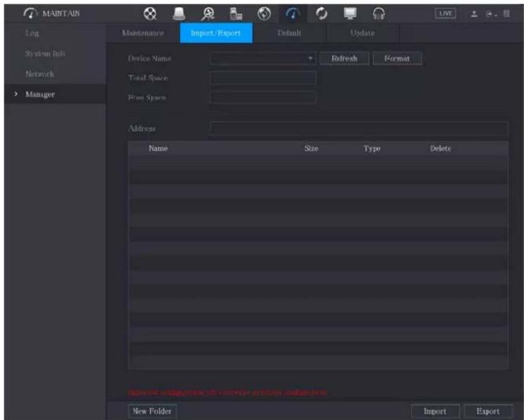Click the Format button
524x420 pixels.
(x=397, y=58)
